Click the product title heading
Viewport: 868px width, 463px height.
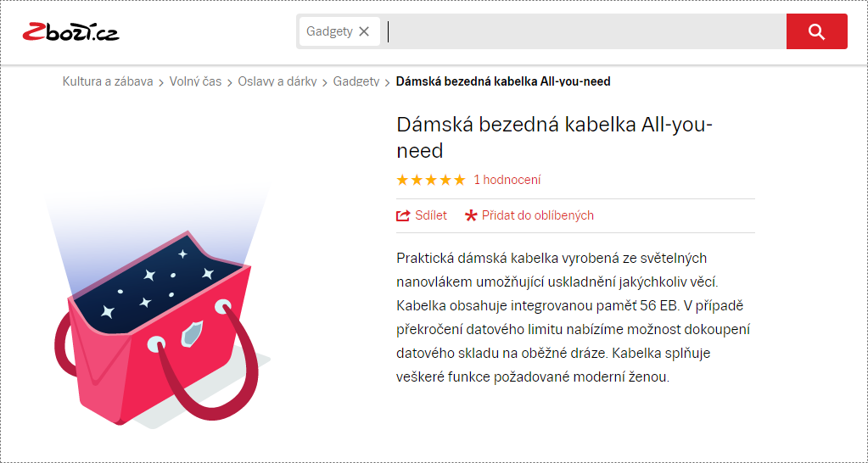(x=554, y=137)
